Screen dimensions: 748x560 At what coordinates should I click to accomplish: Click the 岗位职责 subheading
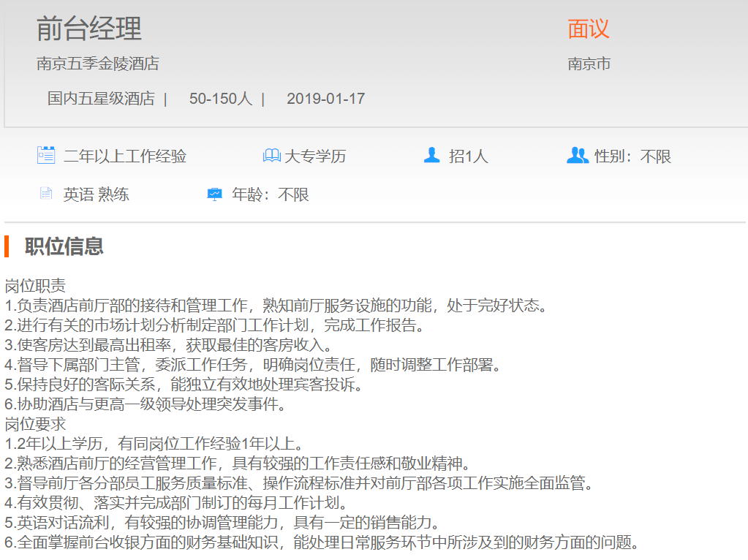(35, 286)
